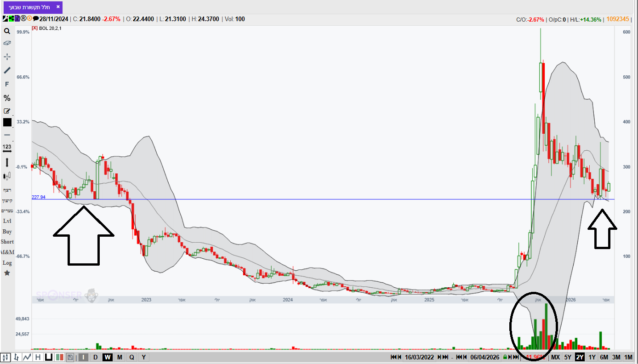Select the trend line drawing tool
This screenshot has width=638, height=364.
click(x=7, y=70)
